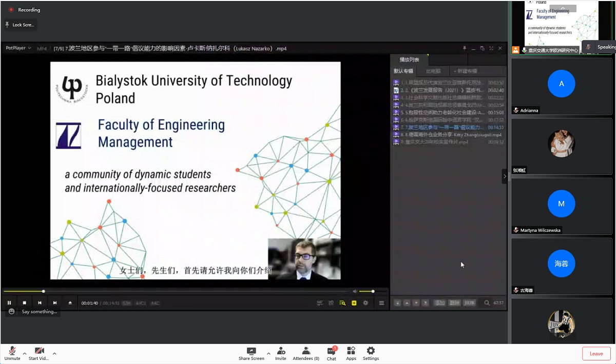616x364 pixels.
Task: Select Adrianna participant tile
Action: [x=561, y=86]
